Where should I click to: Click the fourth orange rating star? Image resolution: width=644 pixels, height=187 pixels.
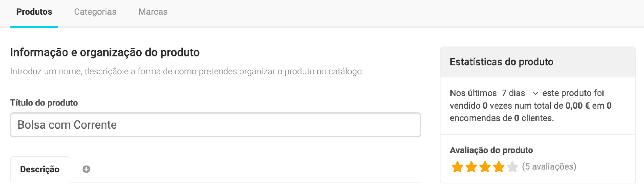[x=499, y=167]
